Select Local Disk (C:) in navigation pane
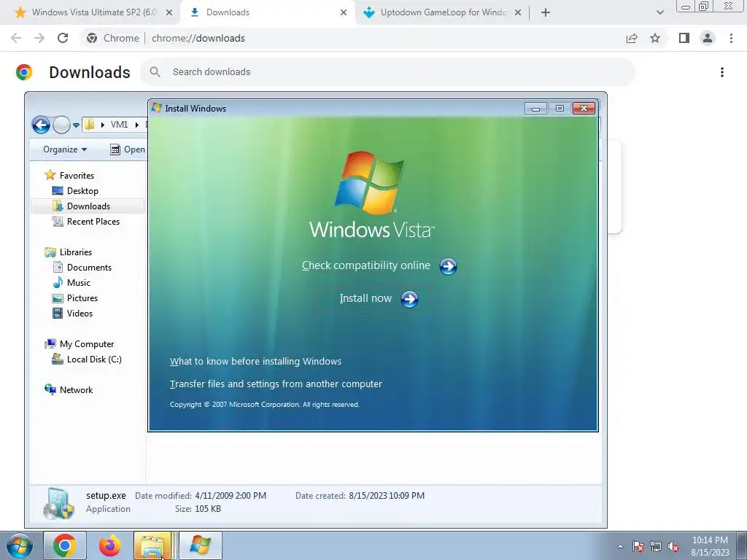Viewport: 747px width, 560px height. pos(87,359)
